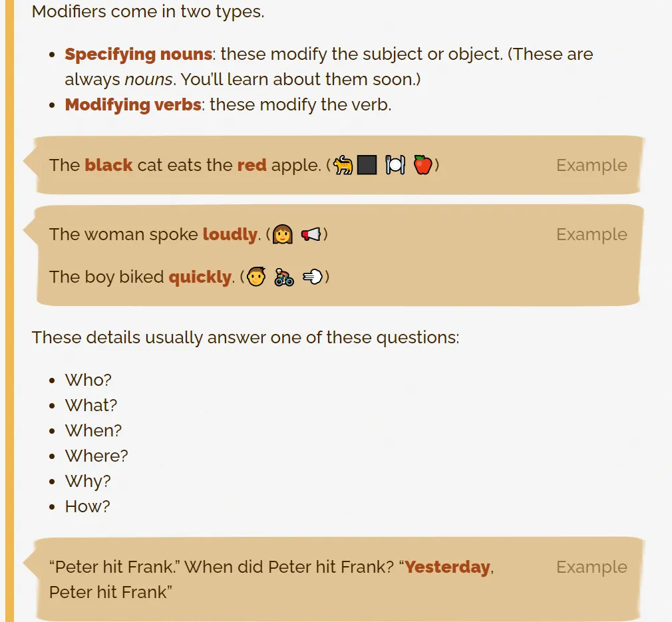672x622 pixels.
Task: Click the boy face emoji
Action: (x=256, y=277)
